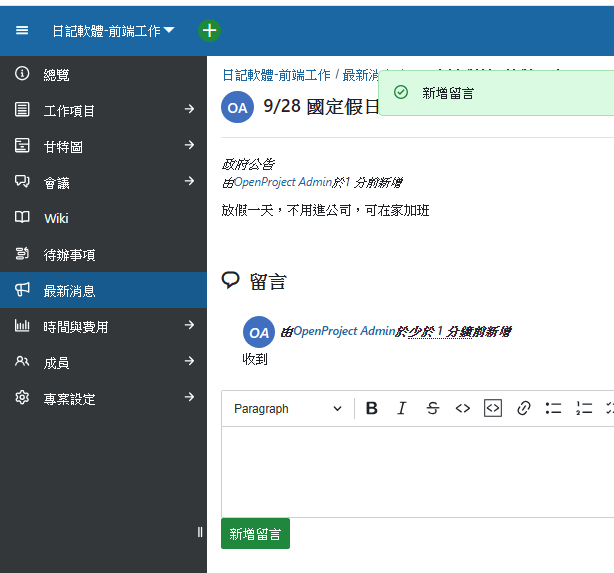Expand the 成員 submenu arrow
The height and width of the screenshot is (573, 614).
point(190,361)
